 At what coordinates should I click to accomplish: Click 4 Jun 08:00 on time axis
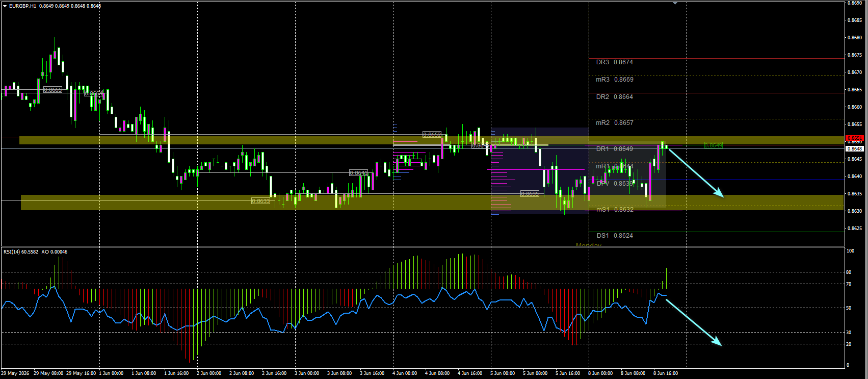point(437,373)
